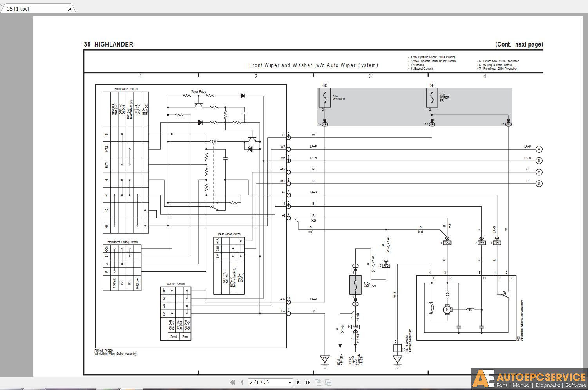This screenshot has width=588, height=390.
Task: Click note '* 6 : w/ Stop & Start System'
Action: 494,65
